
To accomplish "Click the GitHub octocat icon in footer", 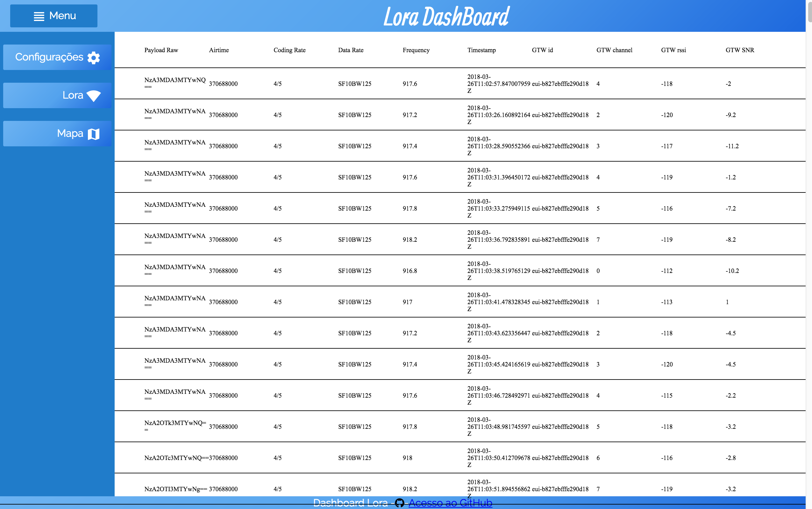I will pos(400,503).
